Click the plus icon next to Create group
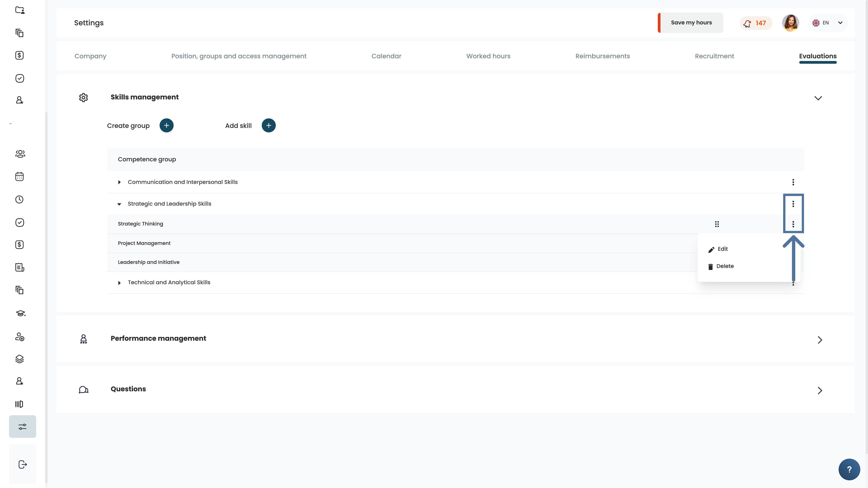Screen dimensions: 868x488 point(166,126)
